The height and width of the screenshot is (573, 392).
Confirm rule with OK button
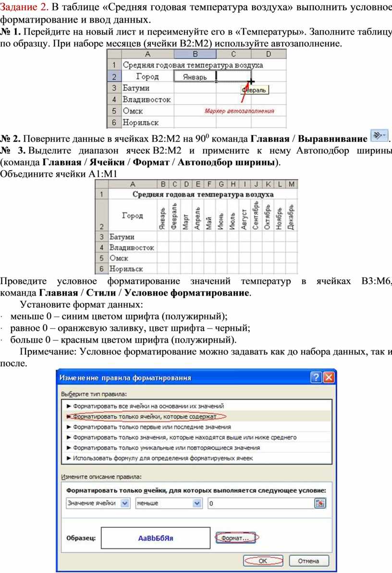[x=263, y=561]
